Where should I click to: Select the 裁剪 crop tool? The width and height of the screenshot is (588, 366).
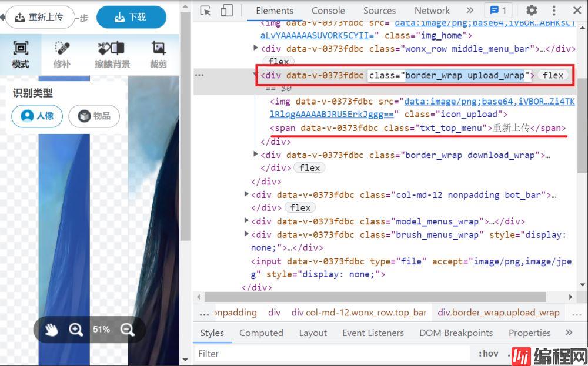coord(158,55)
